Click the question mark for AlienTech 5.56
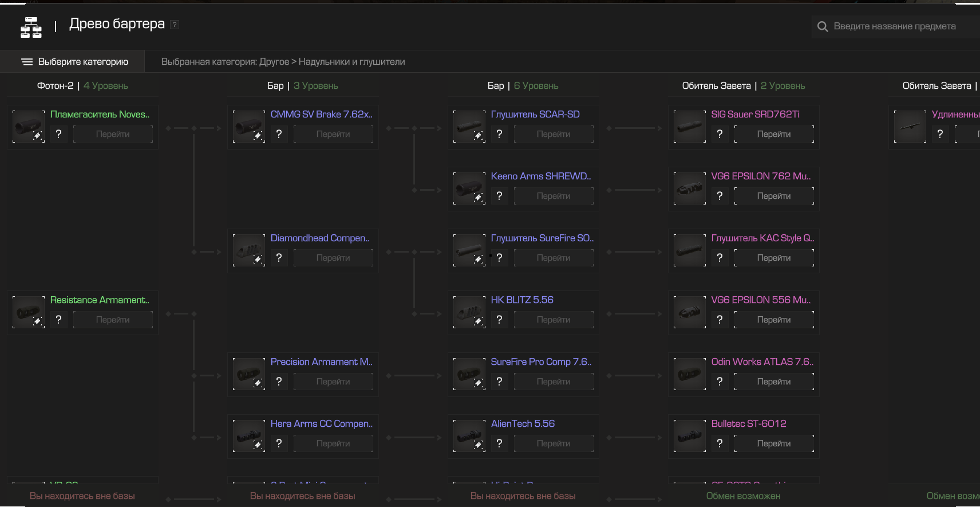Screen dimensions: 980x507 pyautogui.click(x=499, y=443)
